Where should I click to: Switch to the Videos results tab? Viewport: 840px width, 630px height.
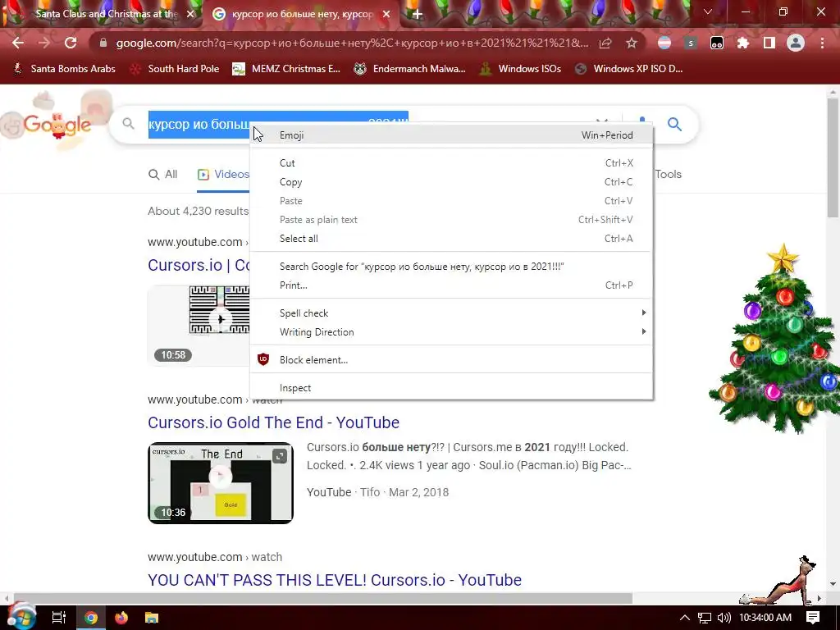tap(223, 174)
